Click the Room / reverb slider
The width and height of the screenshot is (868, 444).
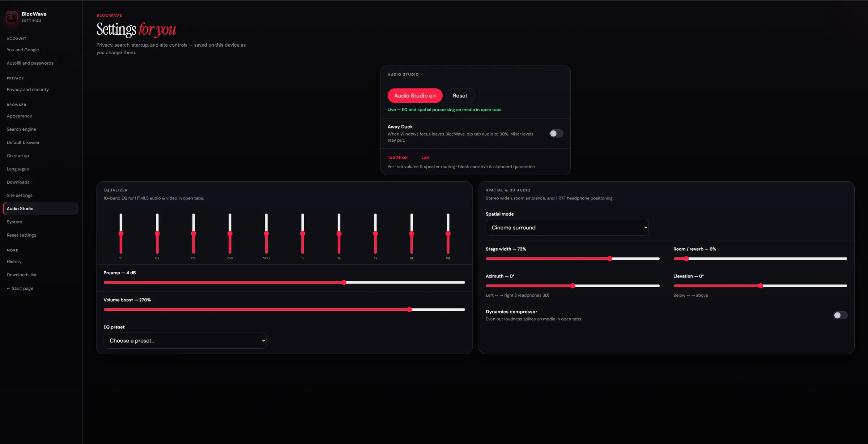(x=760, y=259)
